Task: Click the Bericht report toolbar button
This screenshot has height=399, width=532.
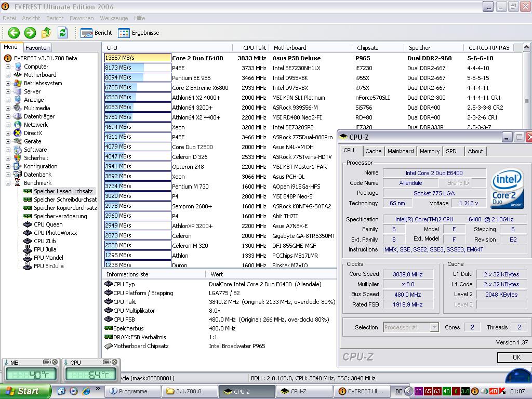Action: point(97,33)
